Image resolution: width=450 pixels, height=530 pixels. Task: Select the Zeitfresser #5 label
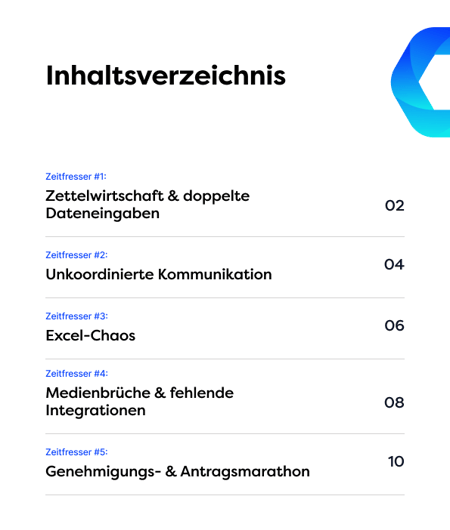77,452
